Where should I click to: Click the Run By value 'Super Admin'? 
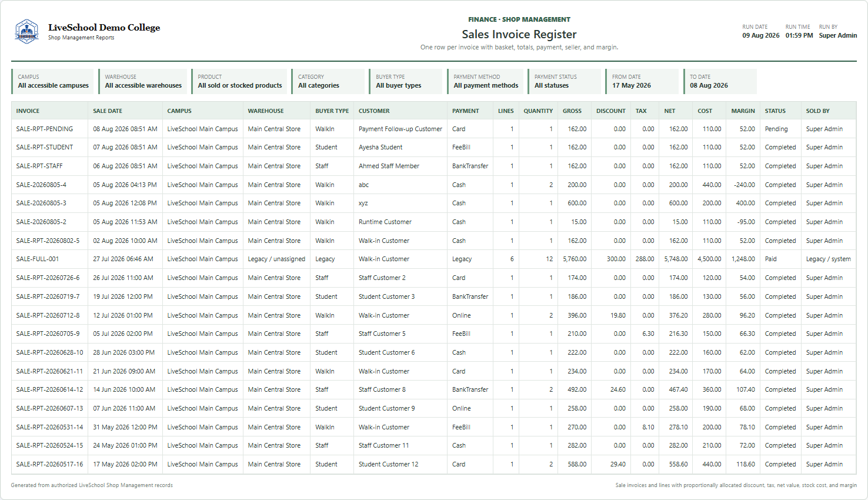click(x=838, y=35)
